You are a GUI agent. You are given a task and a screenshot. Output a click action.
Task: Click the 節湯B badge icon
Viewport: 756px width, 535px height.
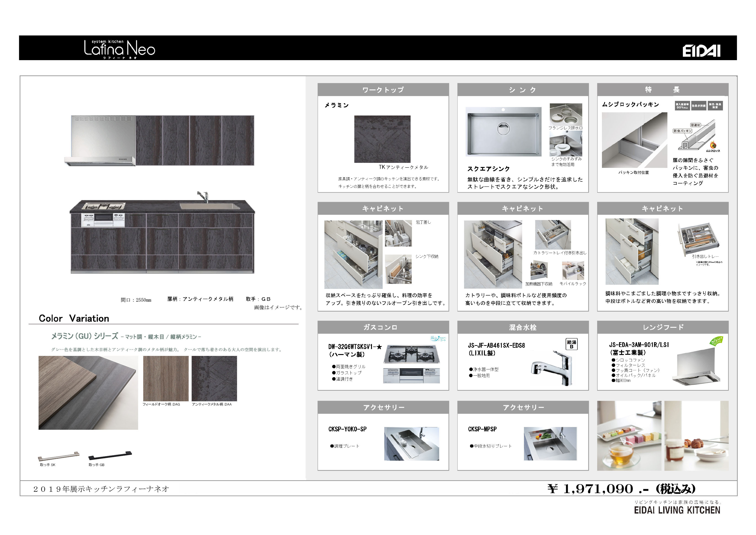571,344
